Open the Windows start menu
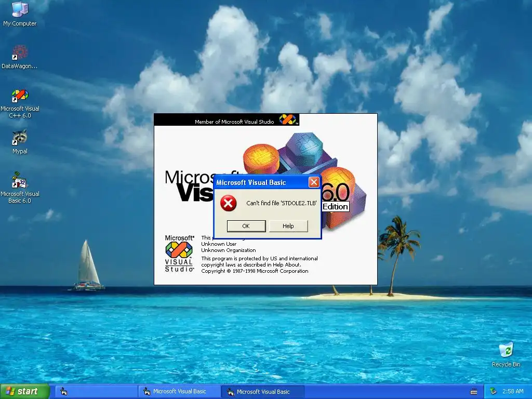This screenshot has height=399, width=532. (x=25, y=391)
